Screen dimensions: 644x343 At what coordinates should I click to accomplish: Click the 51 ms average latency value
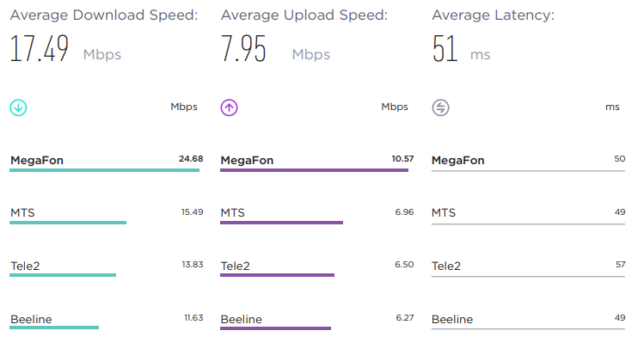tap(461, 48)
